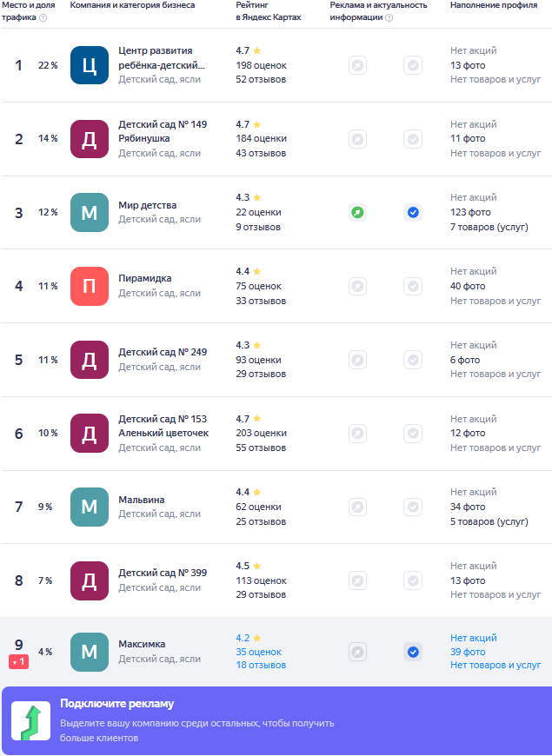Click the red "П" avatar of Пирамидка

coord(89,286)
